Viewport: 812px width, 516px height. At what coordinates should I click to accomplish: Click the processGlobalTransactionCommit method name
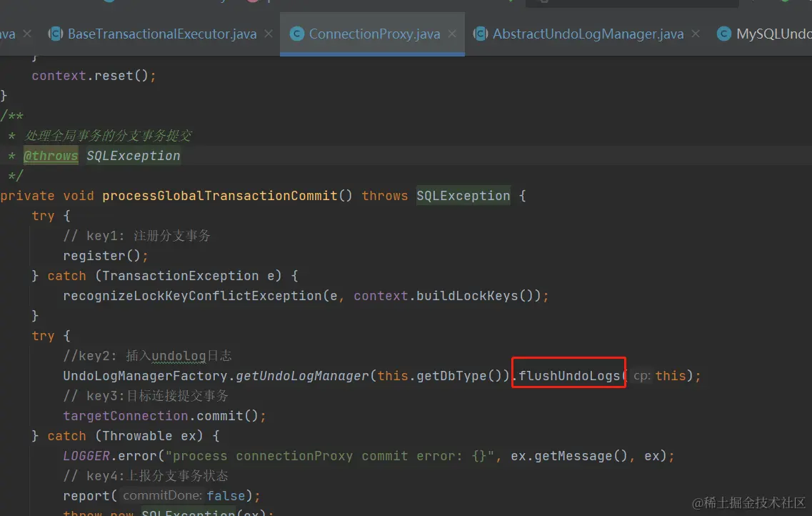coord(219,196)
